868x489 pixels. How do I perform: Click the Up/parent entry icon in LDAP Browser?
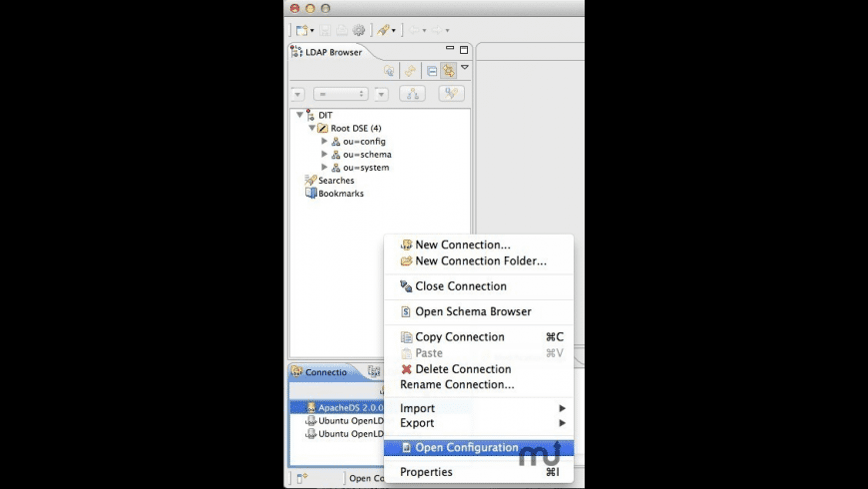click(389, 71)
